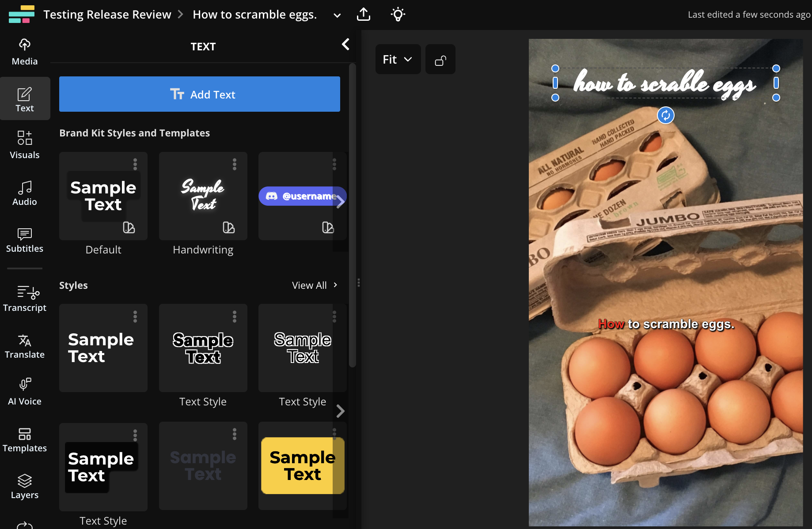This screenshot has width=812, height=529.
Task: Switch to the Templates tab
Action: (x=25, y=439)
